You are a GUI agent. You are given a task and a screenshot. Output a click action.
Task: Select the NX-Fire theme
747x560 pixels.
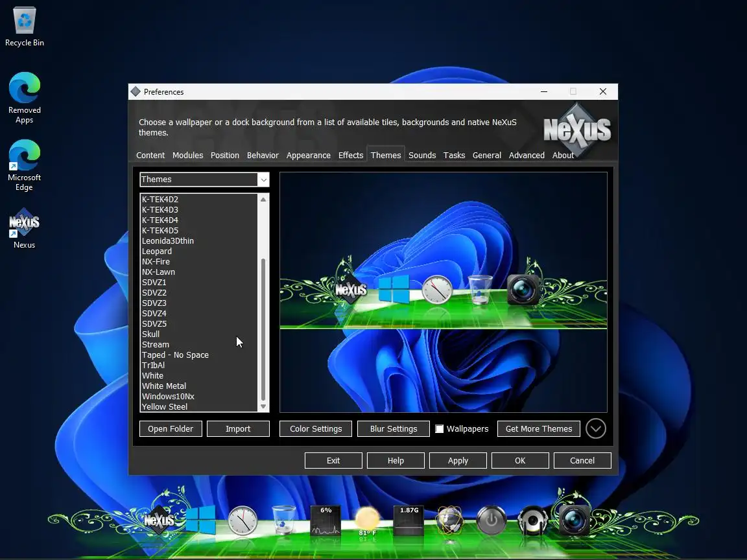199,261
